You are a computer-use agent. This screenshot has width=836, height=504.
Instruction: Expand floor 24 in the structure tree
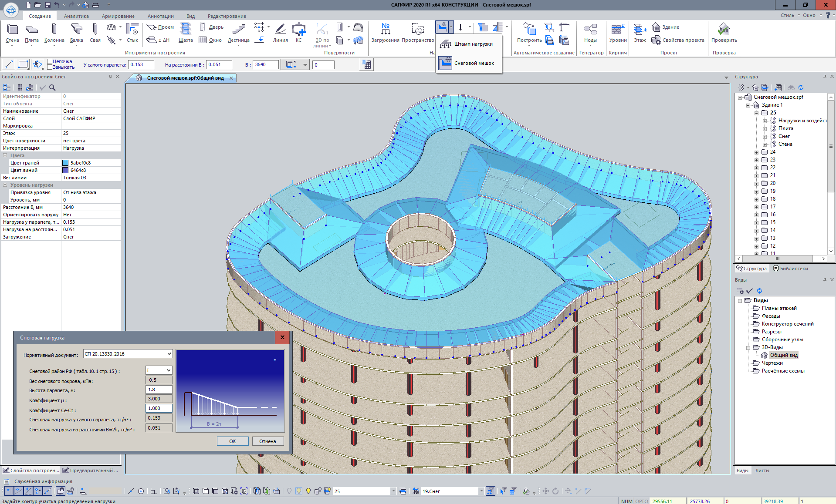coord(757,152)
